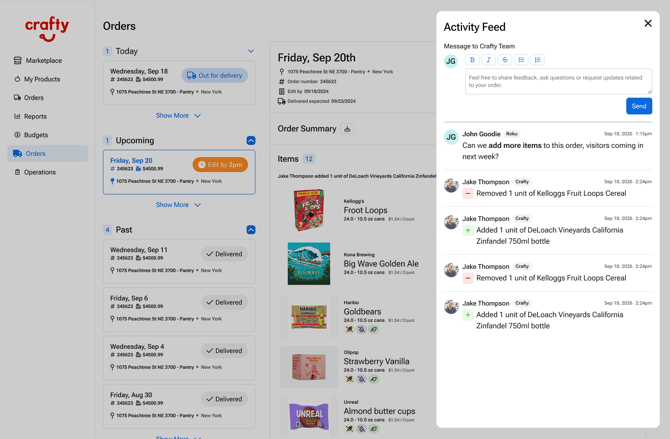Open Operations in the sidebar

(x=35, y=172)
